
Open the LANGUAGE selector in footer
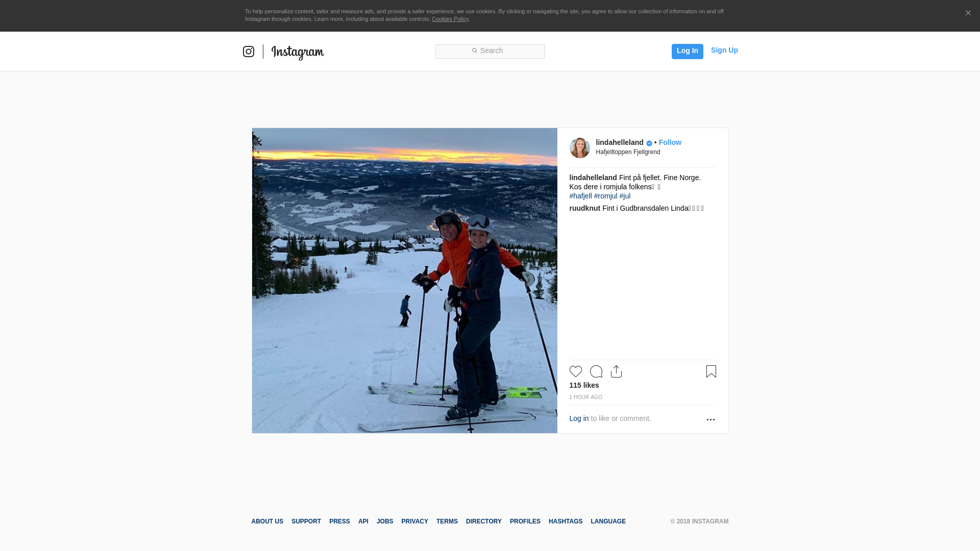tap(608, 521)
